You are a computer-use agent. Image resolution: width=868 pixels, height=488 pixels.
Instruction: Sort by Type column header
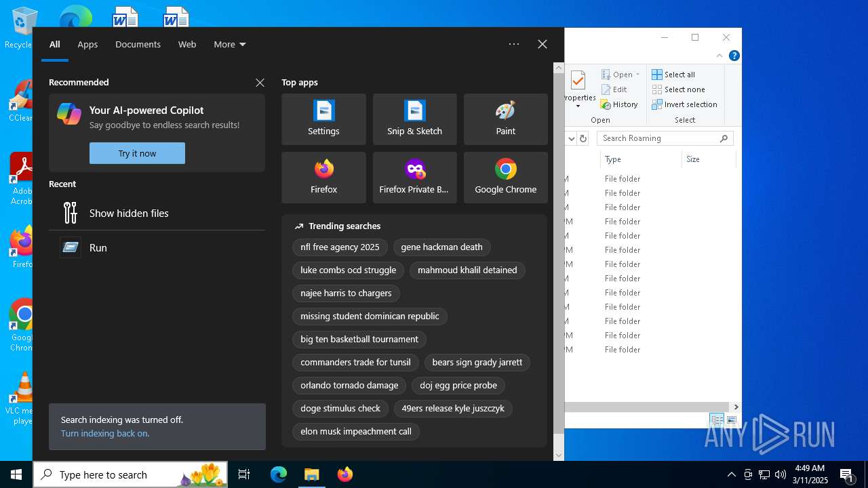tap(641, 159)
